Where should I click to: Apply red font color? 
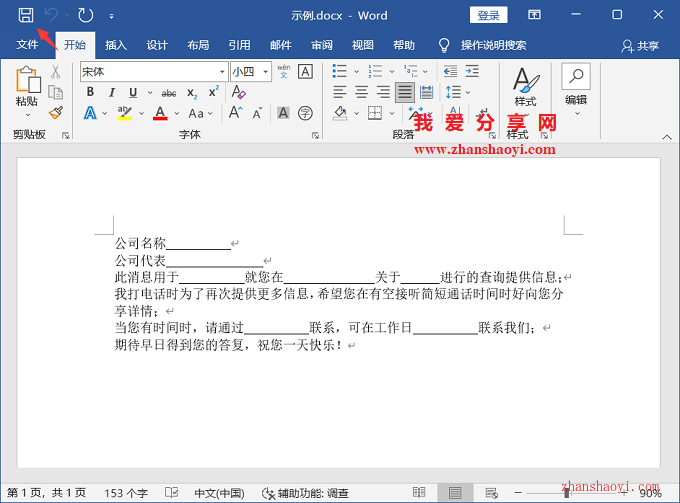click(x=160, y=113)
